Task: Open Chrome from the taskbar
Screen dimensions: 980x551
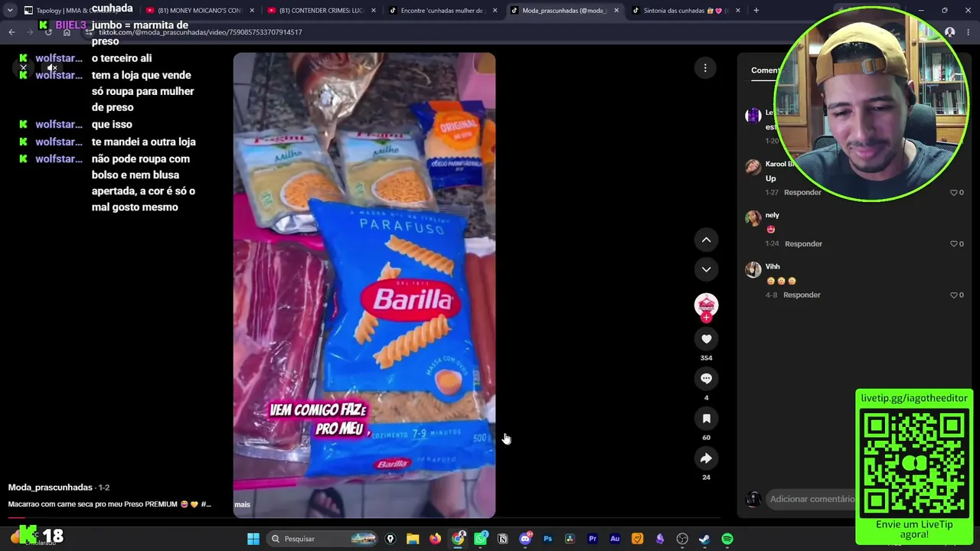Action: tap(458, 539)
